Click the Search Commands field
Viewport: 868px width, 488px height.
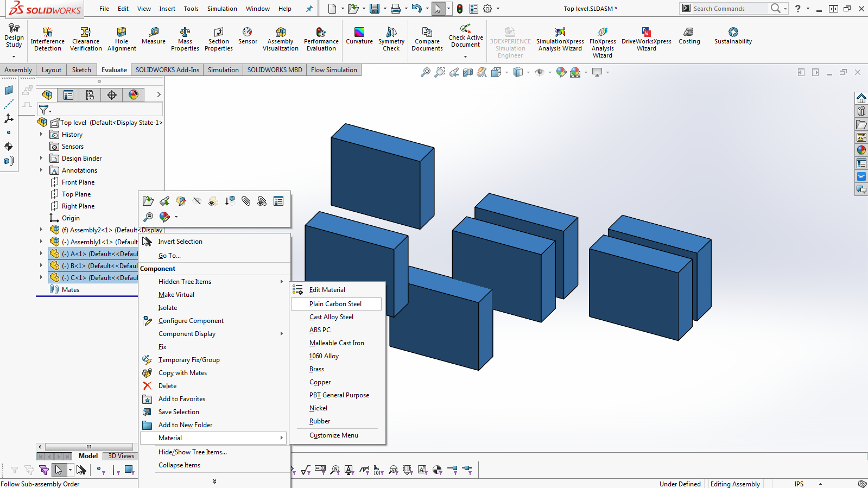pyautogui.click(x=729, y=9)
